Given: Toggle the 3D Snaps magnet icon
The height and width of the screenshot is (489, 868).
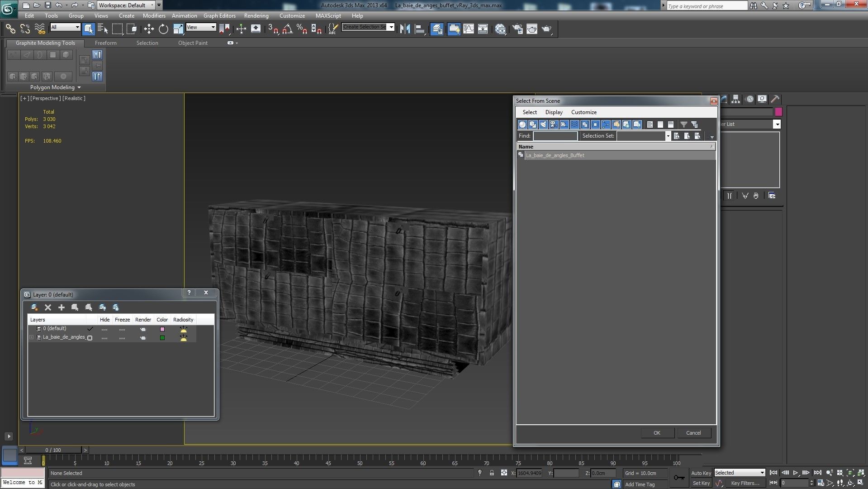Looking at the screenshot, I should [x=273, y=29].
